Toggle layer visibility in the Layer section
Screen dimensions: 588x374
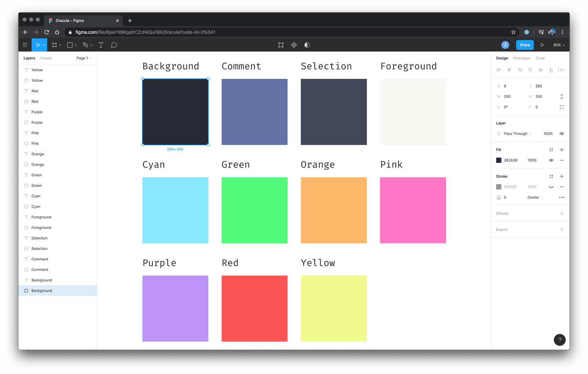pos(561,134)
